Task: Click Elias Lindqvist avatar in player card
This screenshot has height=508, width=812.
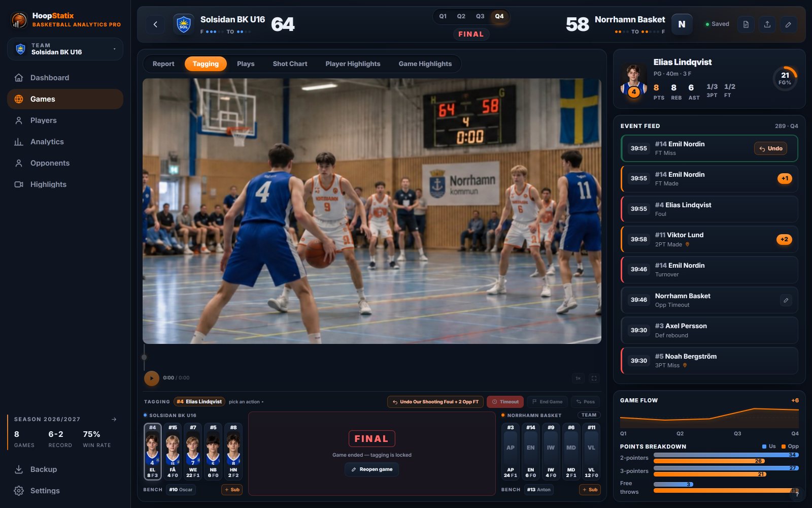Action: click(x=633, y=80)
